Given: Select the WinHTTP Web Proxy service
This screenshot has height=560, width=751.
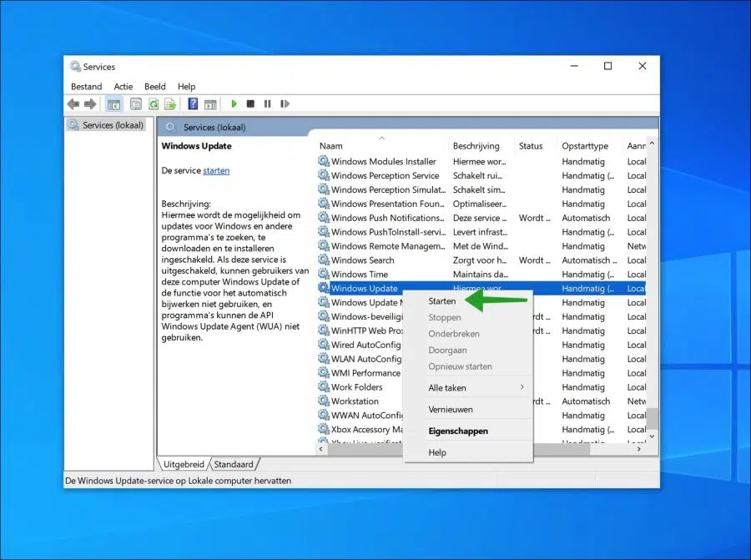Looking at the screenshot, I should click(367, 330).
